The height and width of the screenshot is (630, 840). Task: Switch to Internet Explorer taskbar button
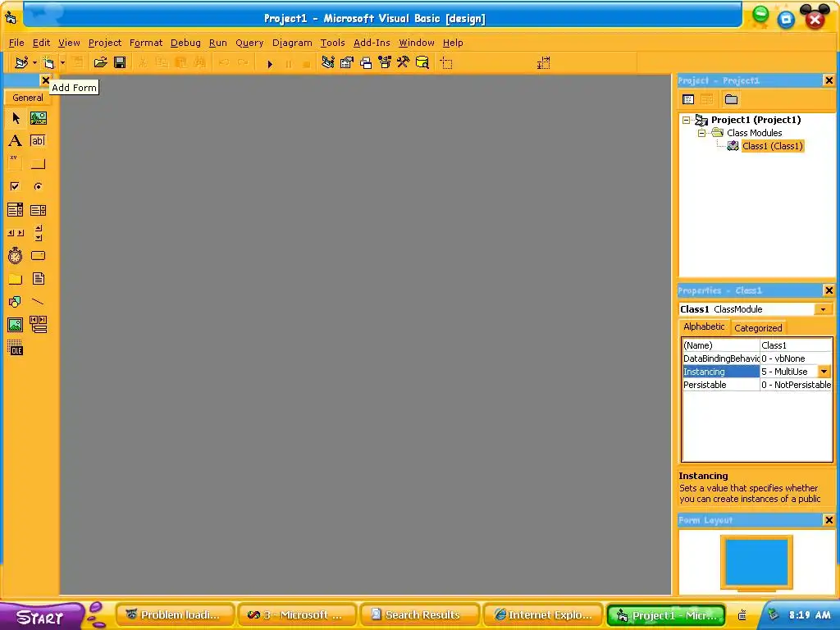click(543, 615)
